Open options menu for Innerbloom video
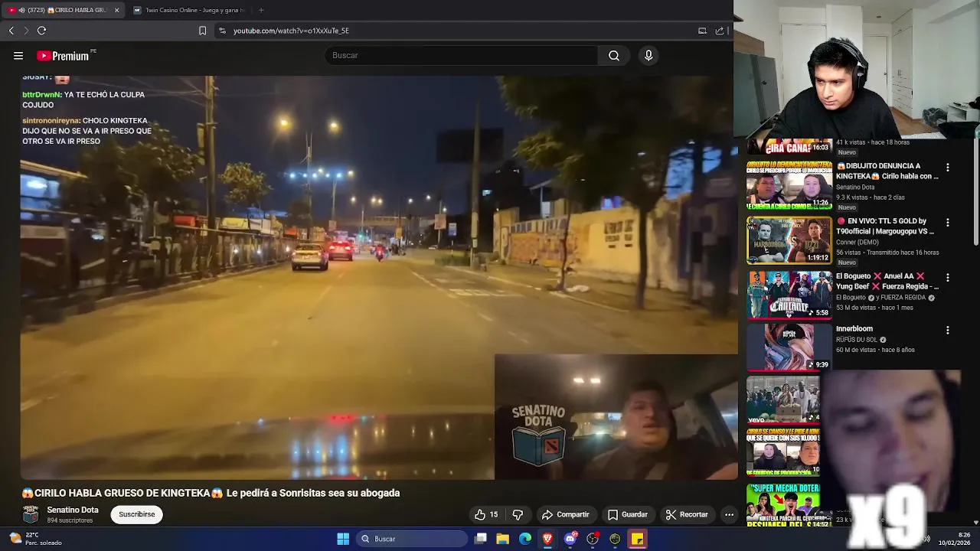 tap(948, 330)
